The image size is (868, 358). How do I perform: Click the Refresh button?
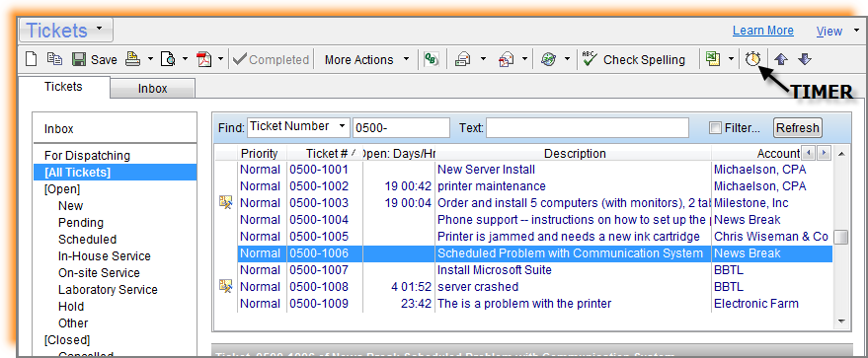[798, 127]
